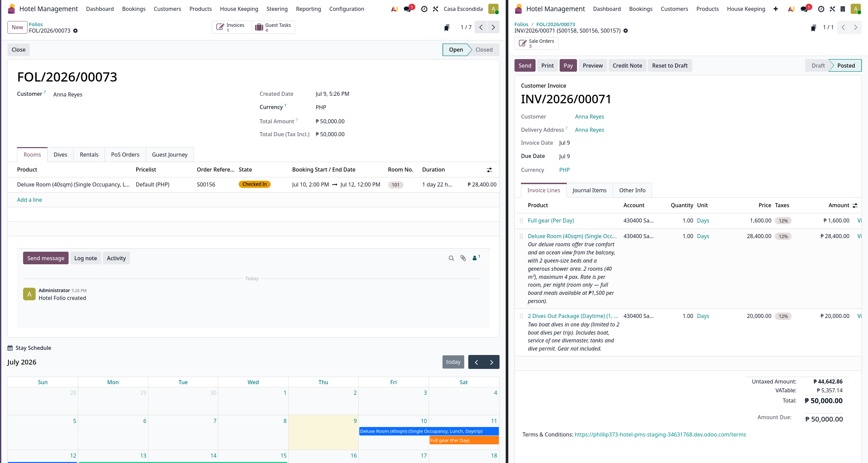
Task: Open Dashboard menu in left window
Action: (x=100, y=9)
